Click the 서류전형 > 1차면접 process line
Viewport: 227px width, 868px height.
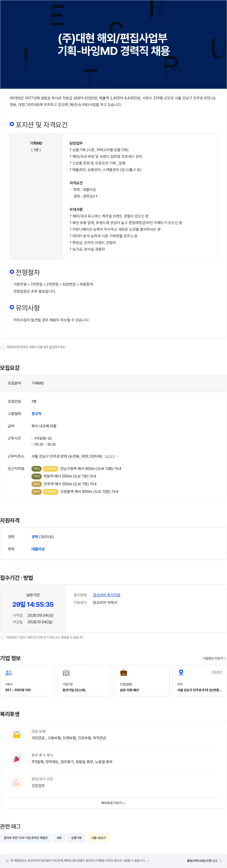click(53, 284)
